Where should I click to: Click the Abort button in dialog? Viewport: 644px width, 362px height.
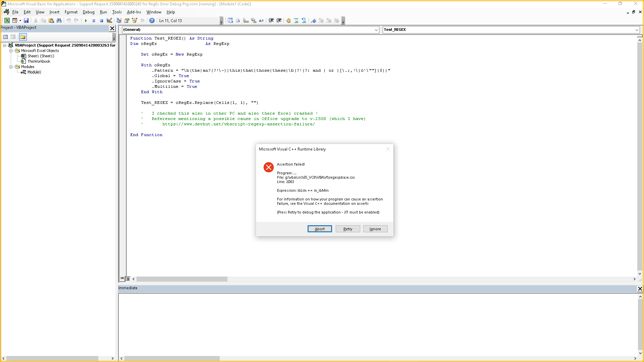point(320,229)
